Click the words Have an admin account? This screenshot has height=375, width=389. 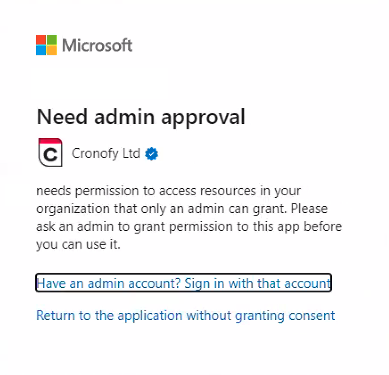[108, 283]
